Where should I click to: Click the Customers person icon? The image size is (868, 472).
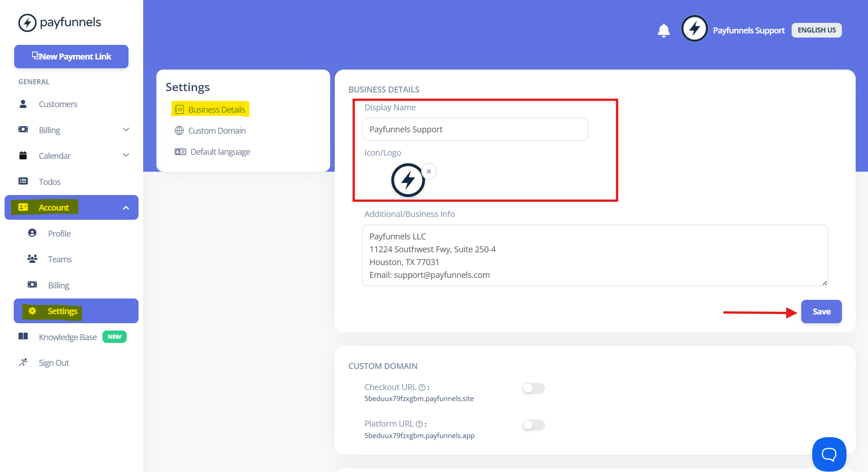click(23, 104)
